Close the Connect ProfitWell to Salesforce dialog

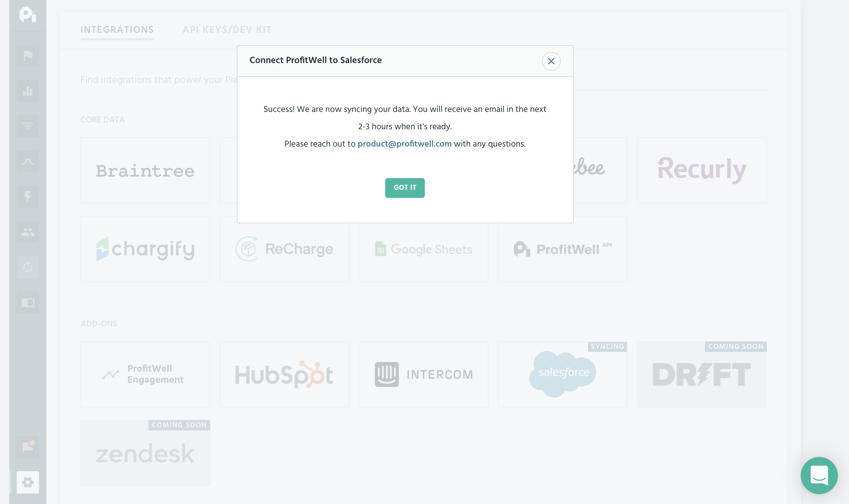pyautogui.click(x=551, y=61)
